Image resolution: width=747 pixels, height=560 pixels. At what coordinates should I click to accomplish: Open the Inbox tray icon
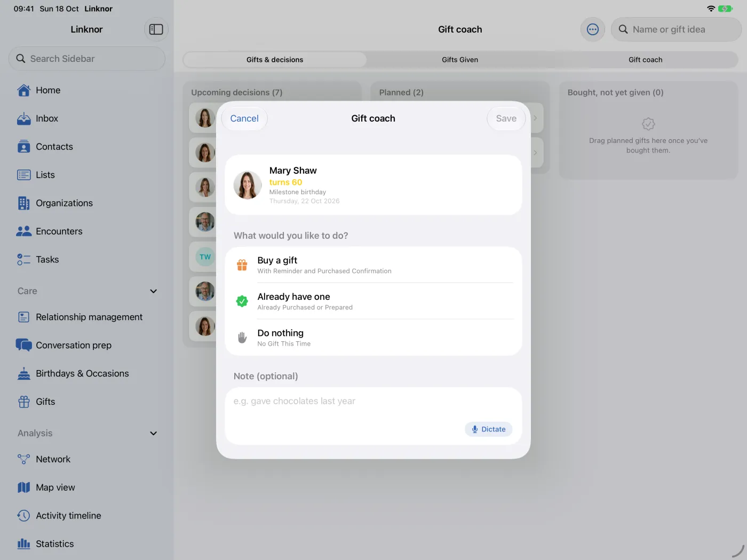[x=24, y=118]
